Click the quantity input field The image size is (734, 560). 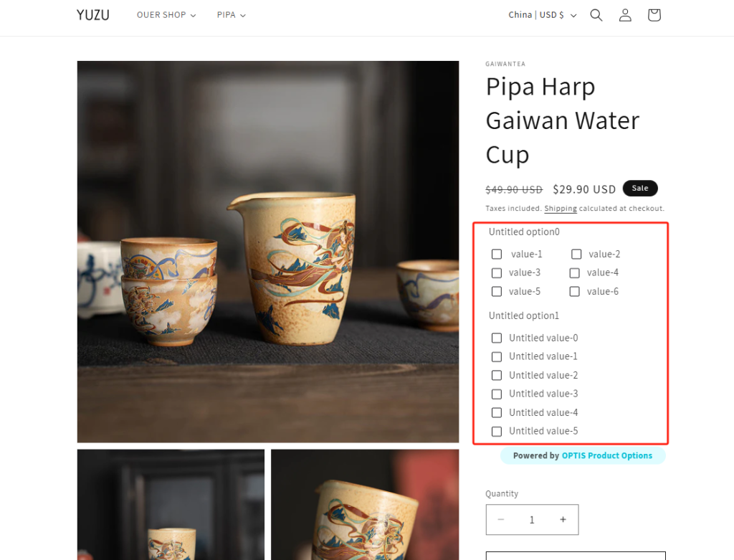pyautogui.click(x=532, y=519)
